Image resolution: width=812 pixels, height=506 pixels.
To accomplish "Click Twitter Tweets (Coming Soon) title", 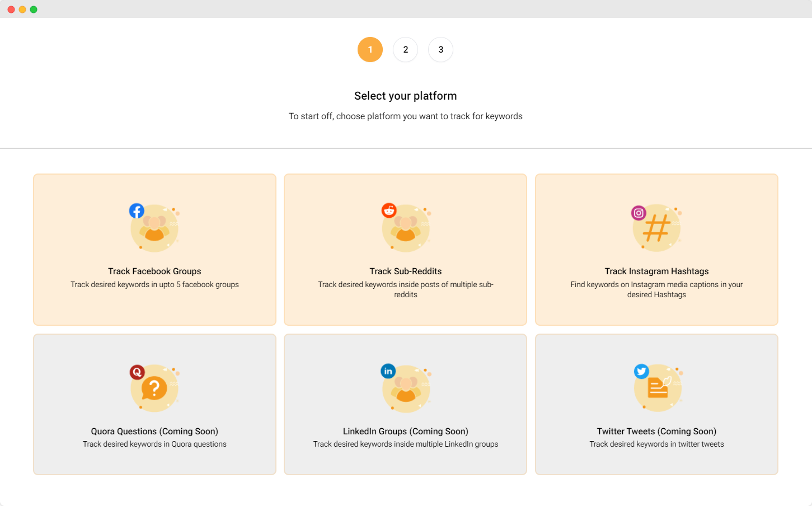I will pos(656,432).
